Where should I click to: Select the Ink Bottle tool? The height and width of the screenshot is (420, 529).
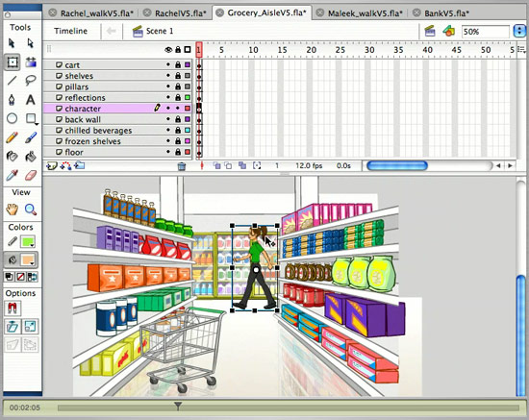click(x=12, y=157)
